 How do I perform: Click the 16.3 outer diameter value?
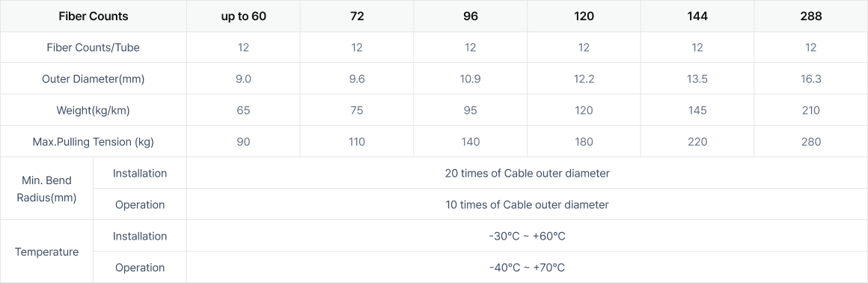coord(811,79)
